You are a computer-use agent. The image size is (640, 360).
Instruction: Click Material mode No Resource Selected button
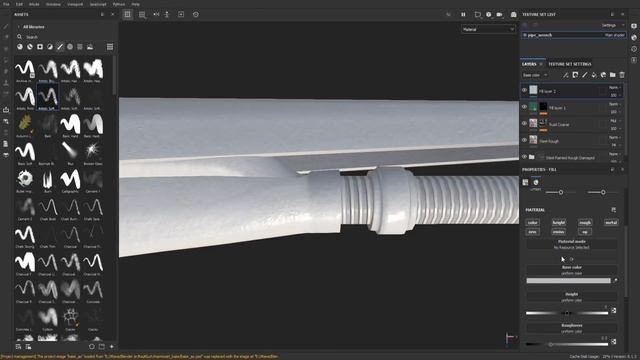[571, 244]
